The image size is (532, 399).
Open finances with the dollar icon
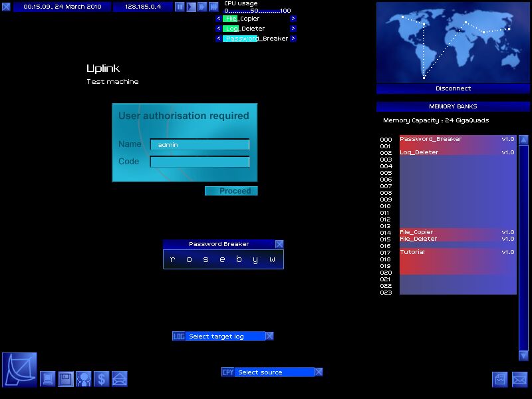click(x=102, y=378)
